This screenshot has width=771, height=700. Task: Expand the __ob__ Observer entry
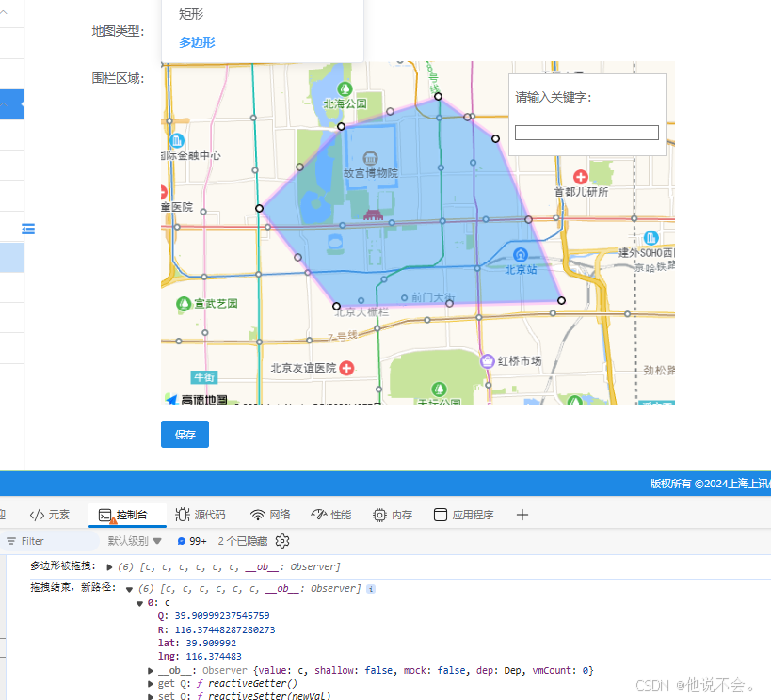coord(150,670)
